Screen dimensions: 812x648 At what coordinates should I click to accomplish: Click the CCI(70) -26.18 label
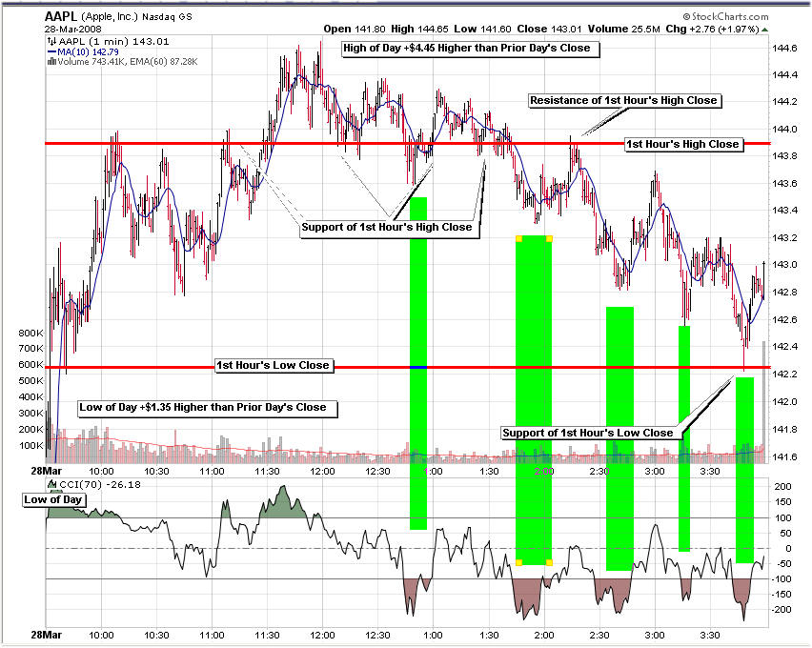click(100, 485)
